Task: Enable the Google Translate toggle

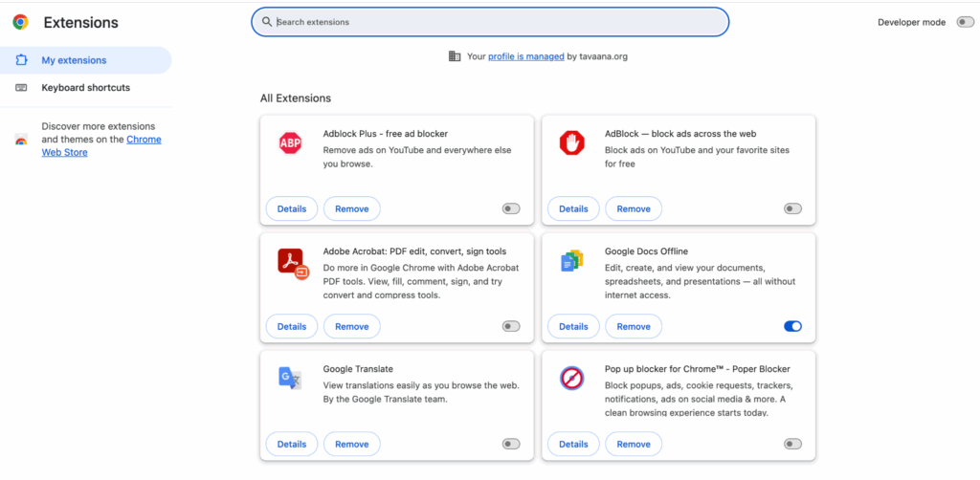Action: (x=511, y=444)
